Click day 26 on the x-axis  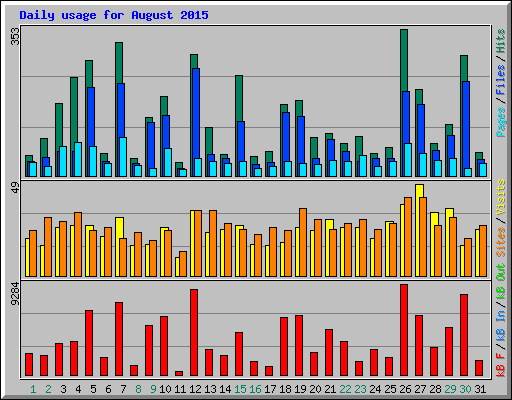click(405, 389)
